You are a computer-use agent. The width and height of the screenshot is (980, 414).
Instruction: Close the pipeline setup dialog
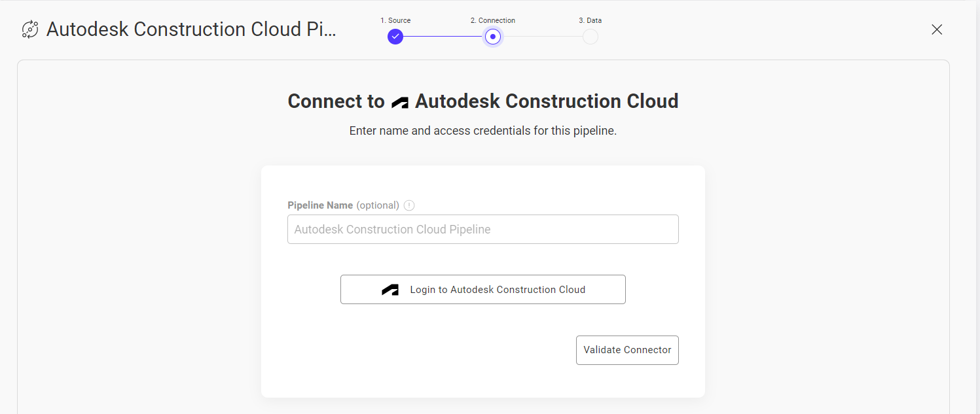[937, 29]
